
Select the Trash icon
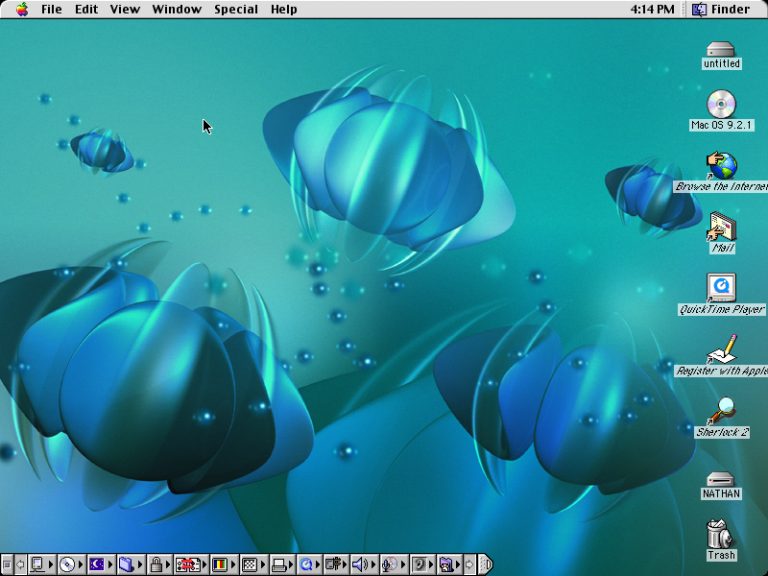(720, 534)
